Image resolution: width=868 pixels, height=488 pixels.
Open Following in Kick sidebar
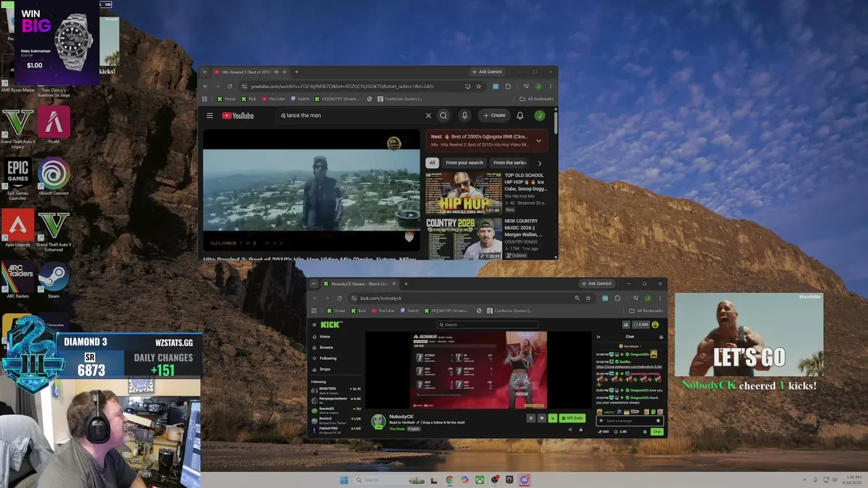[328, 359]
